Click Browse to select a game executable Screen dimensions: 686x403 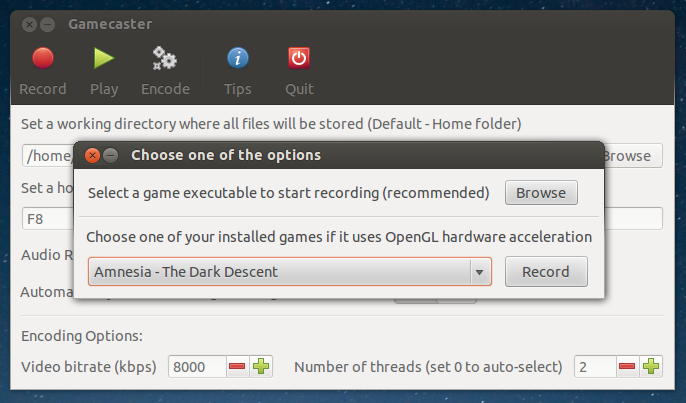[x=541, y=193]
